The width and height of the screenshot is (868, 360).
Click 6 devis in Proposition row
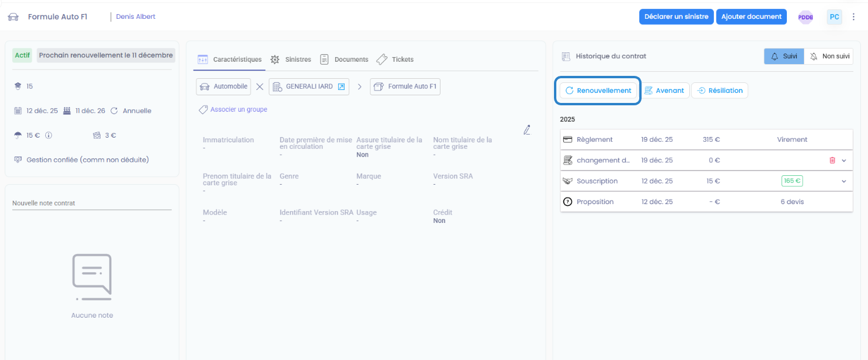coord(792,202)
